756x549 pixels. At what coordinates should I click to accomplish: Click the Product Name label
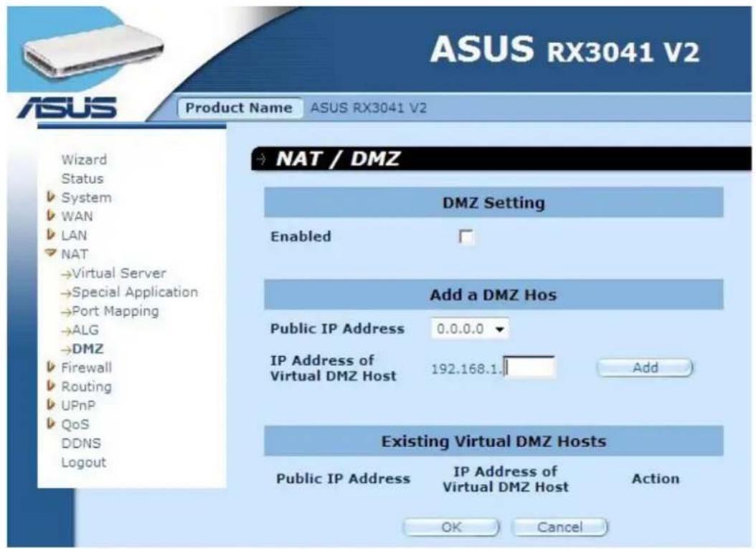coord(239,108)
